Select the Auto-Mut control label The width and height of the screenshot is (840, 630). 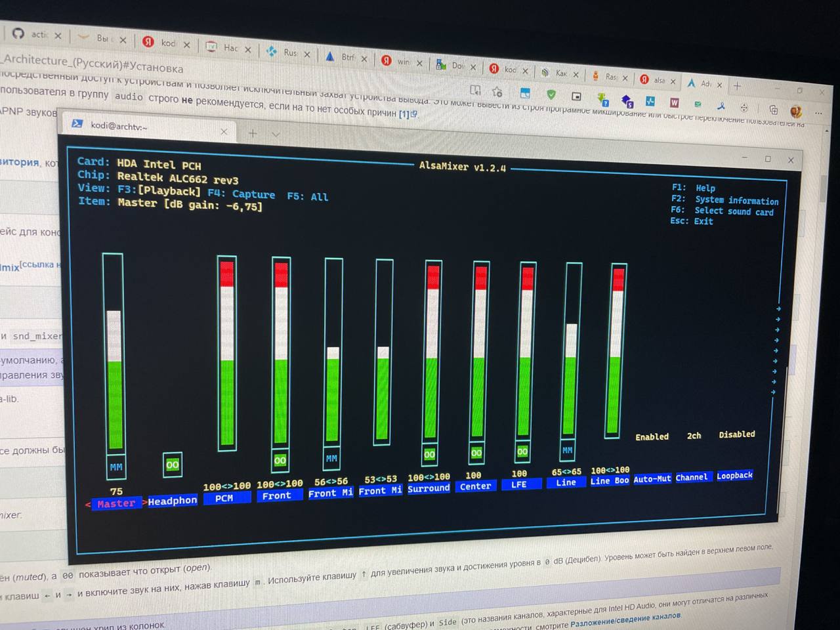click(x=652, y=479)
